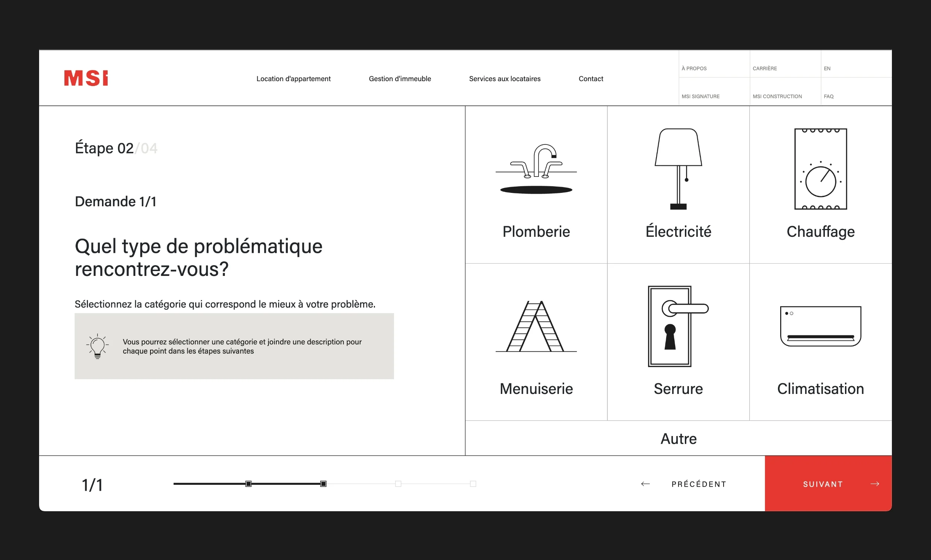Open Gestion d'immeuble menu item
Screen dimensions: 931x560
coord(400,79)
